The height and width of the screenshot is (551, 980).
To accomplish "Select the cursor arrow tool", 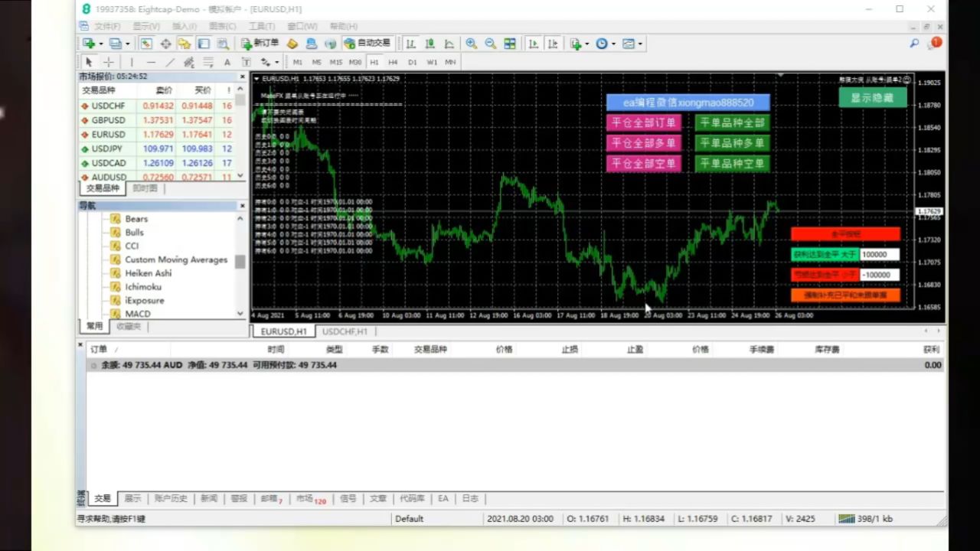I will pos(89,62).
